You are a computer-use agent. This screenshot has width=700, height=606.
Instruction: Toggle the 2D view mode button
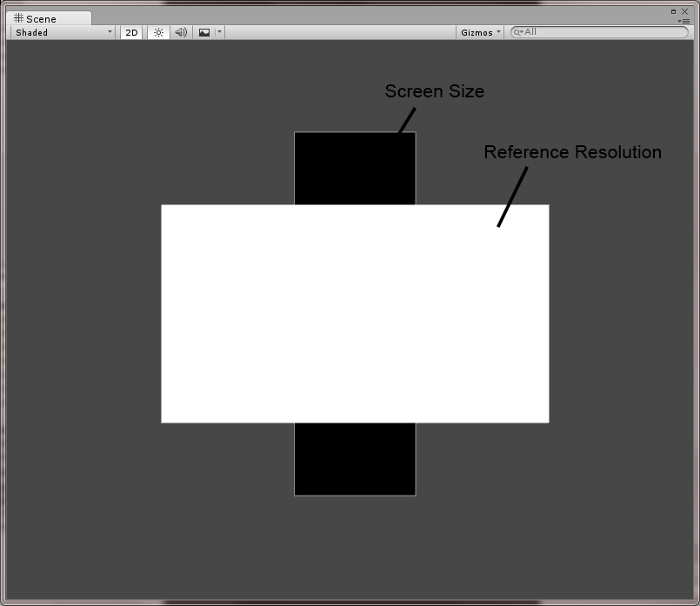point(131,32)
